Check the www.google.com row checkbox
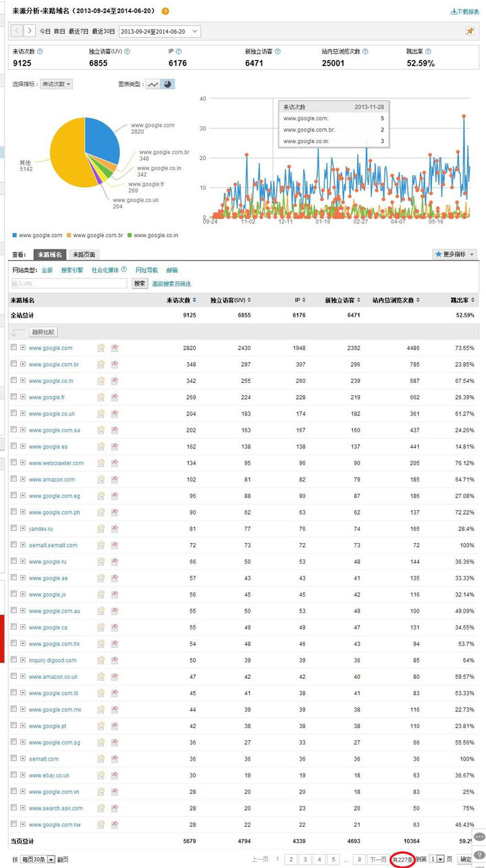Screen dimensions: 486x868 pos(13,348)
